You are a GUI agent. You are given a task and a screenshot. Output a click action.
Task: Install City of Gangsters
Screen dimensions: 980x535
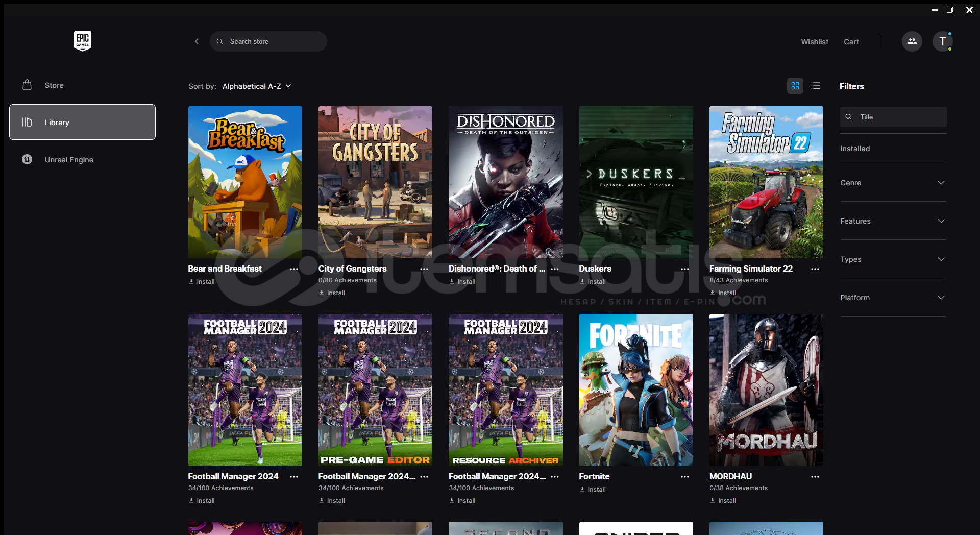[x=332, y=293]
